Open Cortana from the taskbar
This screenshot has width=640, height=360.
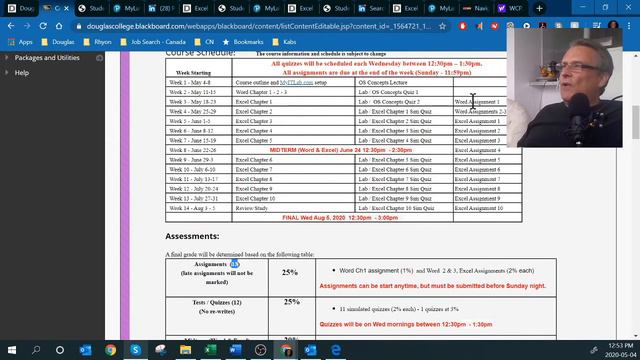click(x=60, y=350)
